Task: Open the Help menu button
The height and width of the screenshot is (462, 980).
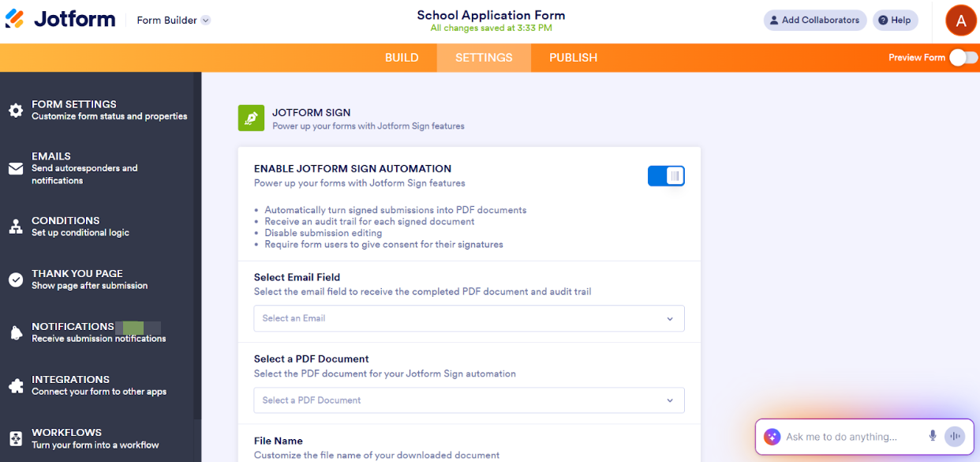Action: pos(895,20)
